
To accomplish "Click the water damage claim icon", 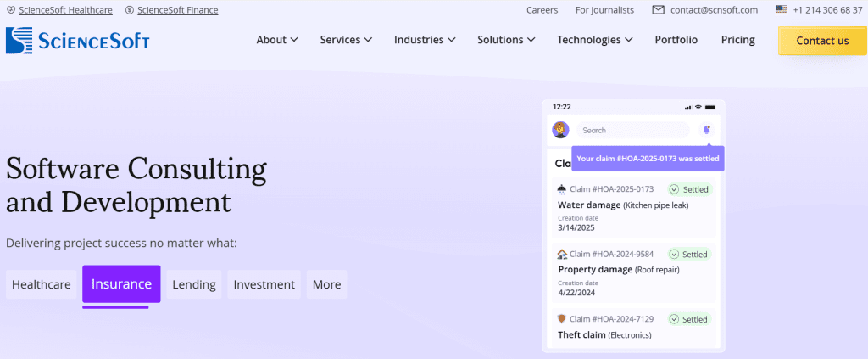I will click(x=562, y=189).
